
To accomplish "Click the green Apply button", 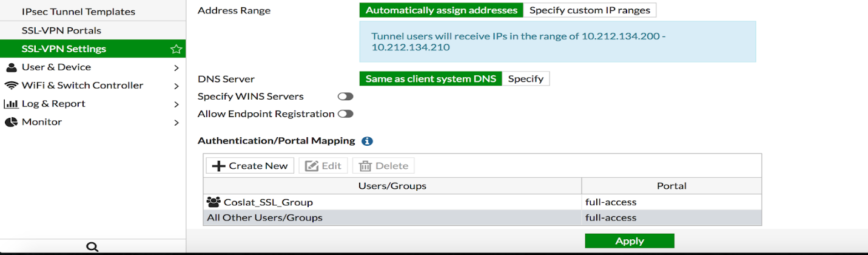I will [630, 241].
